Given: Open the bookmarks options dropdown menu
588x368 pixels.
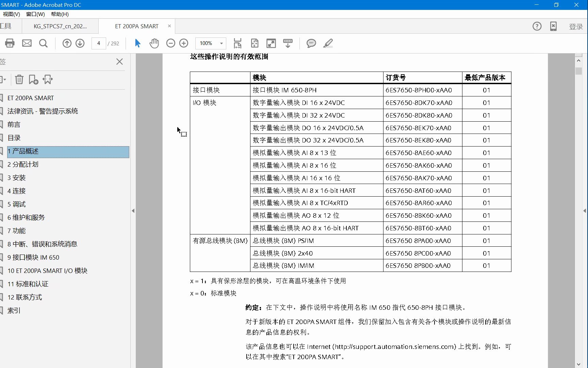Looking at the screenshot, I should point(3,79).
